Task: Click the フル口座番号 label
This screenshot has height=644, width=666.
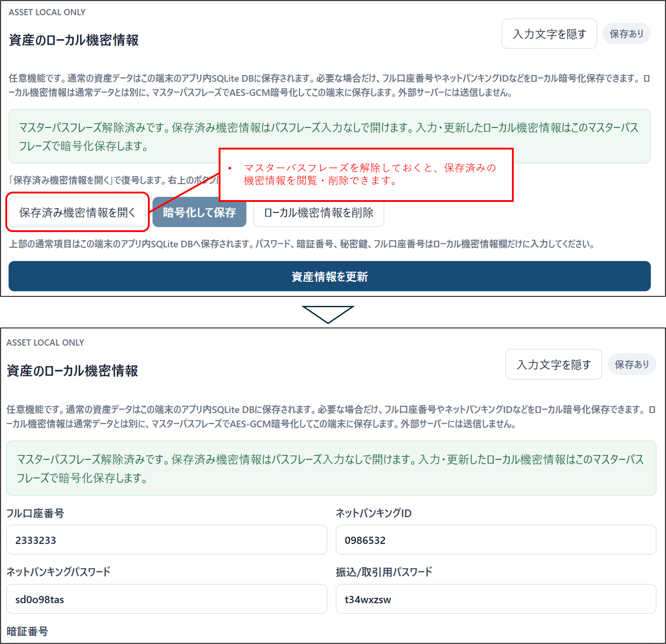Action: 35,513
